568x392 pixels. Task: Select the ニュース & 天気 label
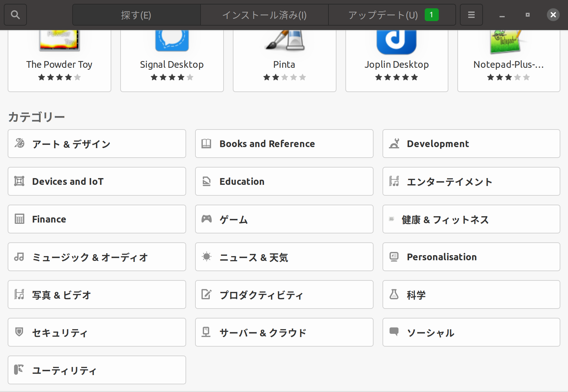point(254,257)
